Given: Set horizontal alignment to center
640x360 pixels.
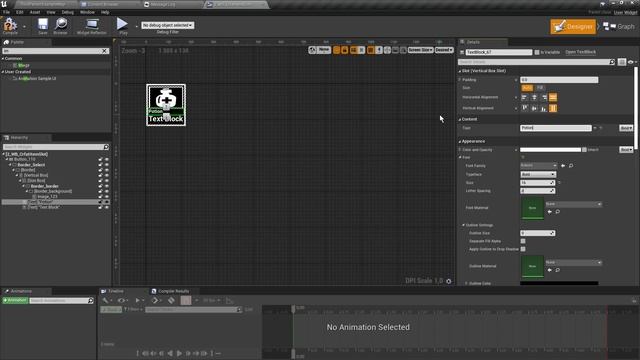Looking at the screenshot, I should [534, 97].
